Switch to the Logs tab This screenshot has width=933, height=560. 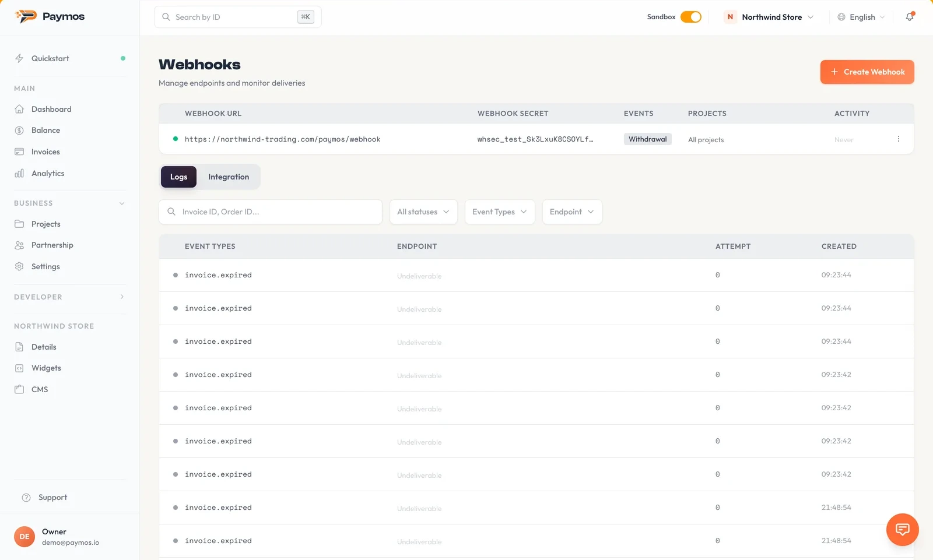(x=178, y=177)
